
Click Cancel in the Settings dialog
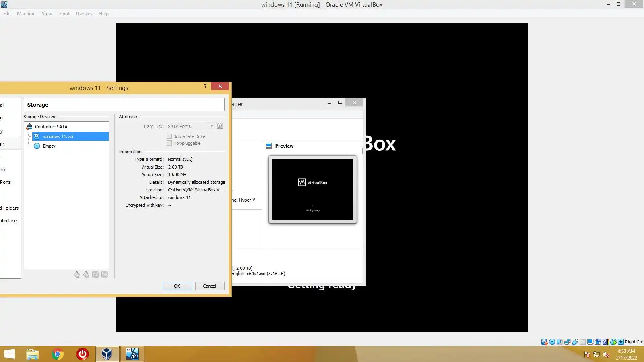pyautogui.click(x=209, y=286)
